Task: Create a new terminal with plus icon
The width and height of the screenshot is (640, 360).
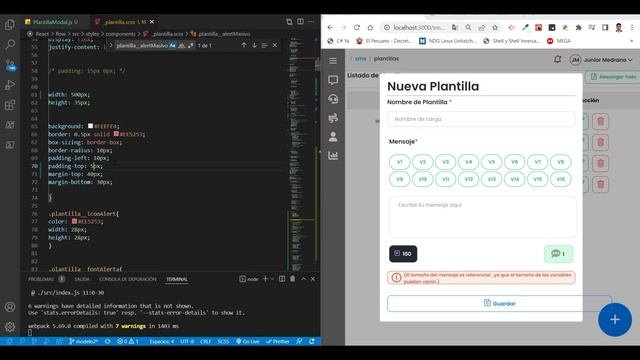Action: 265,279
